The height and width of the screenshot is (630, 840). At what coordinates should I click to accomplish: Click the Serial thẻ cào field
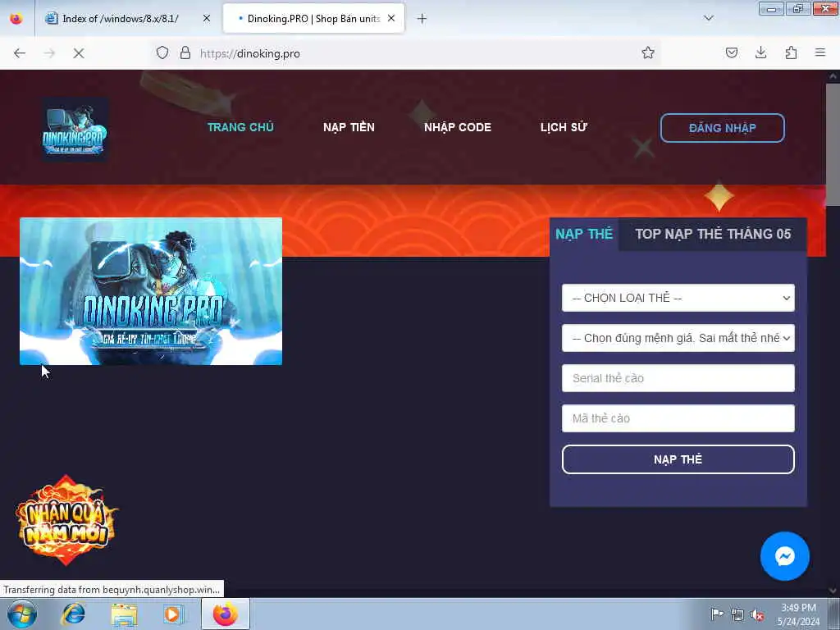pyautogui.click(x=678, y=378)
